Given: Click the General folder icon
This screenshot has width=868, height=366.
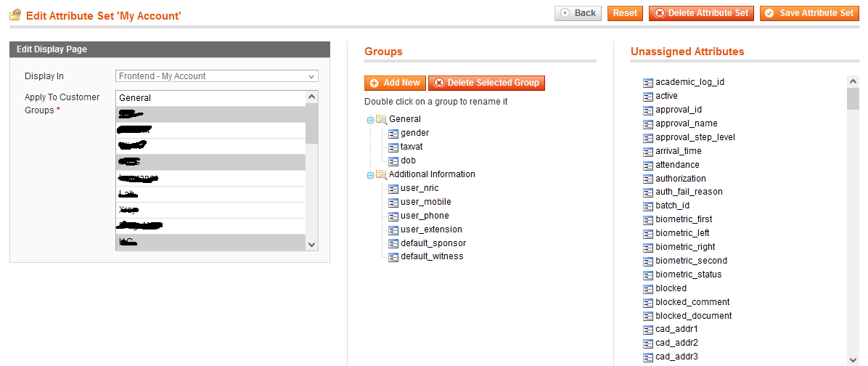Looking at the screenshot, I should tap(381, 120).
